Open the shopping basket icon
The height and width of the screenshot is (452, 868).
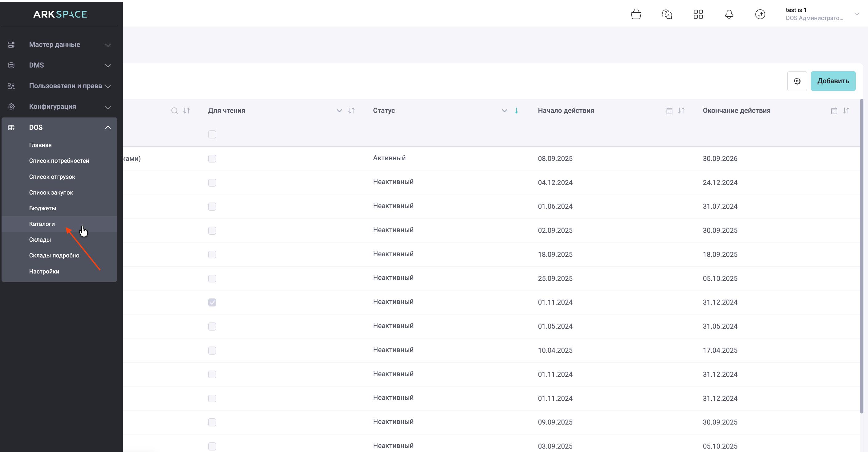pos(636,14)
